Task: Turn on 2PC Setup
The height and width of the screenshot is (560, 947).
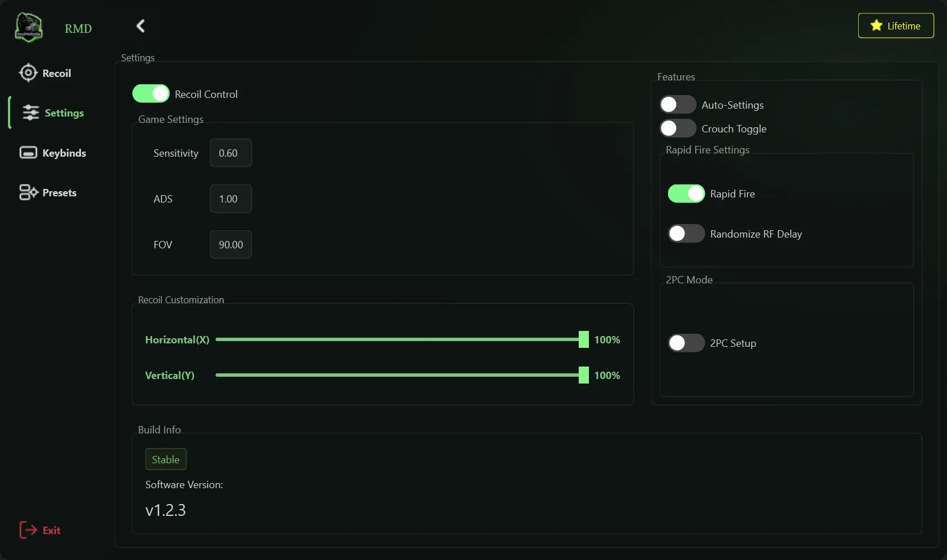Action: tap(686, 343)
